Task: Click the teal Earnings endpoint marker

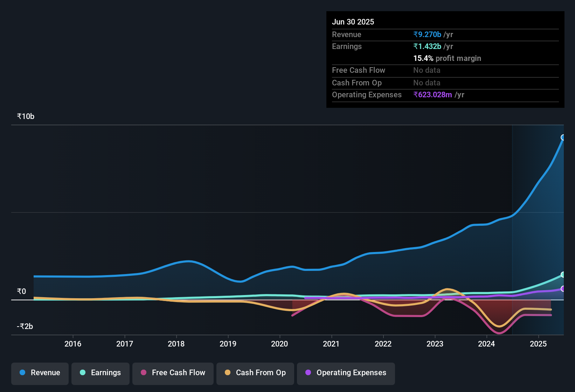Action: [563, 275]
